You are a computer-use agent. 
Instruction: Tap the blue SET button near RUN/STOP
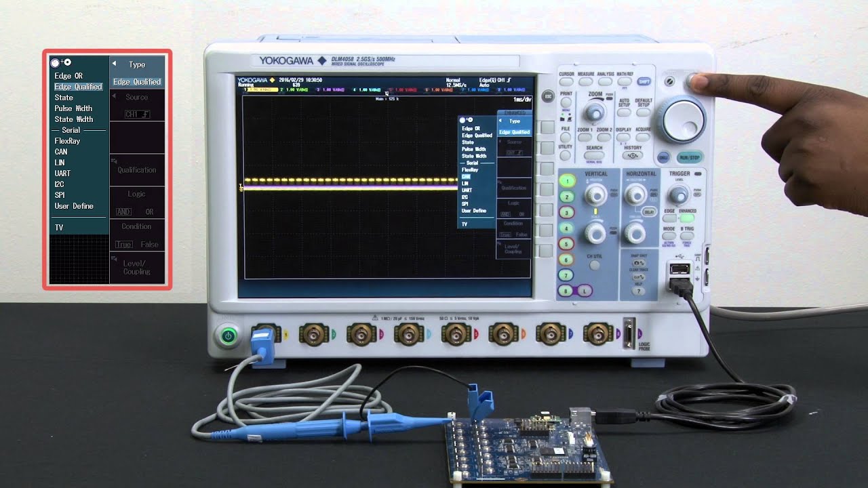[x=663, y=158]
